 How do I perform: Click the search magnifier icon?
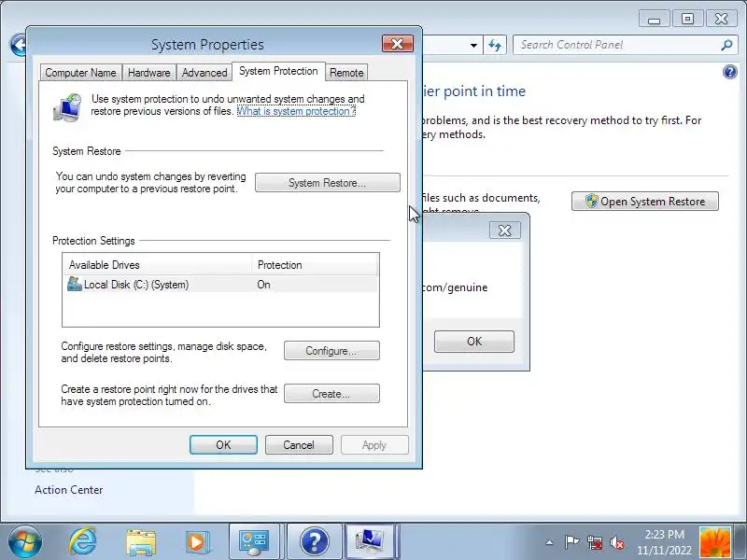pyautogui.click(x=726, y=45)
